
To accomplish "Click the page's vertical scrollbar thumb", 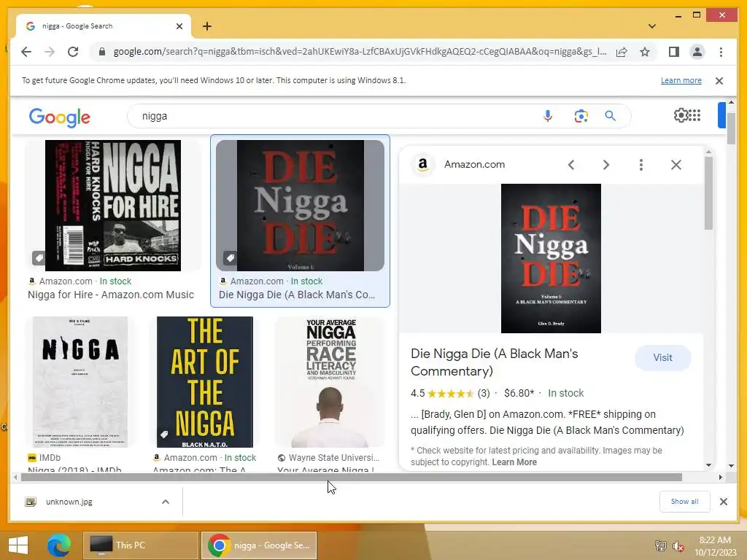I will tap(731, 128).
